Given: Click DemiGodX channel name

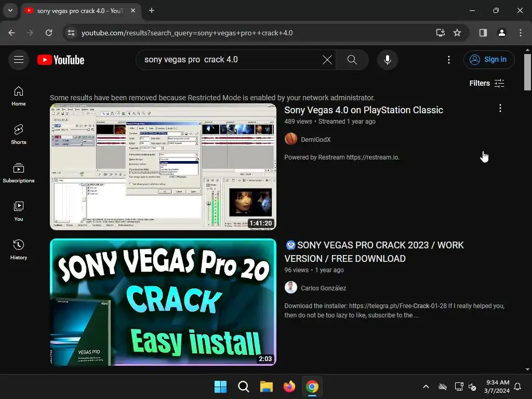Looking at the screenshot, I should pos(315,139).
